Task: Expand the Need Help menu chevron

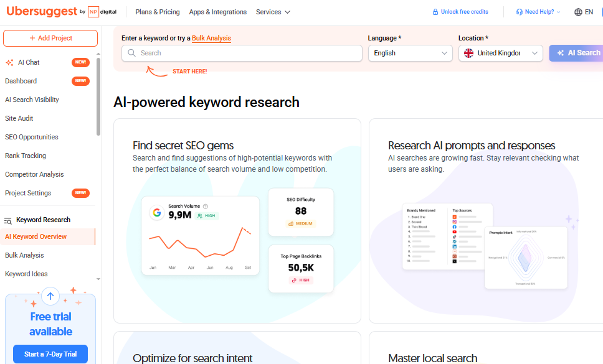Action: tap(558, 12)
